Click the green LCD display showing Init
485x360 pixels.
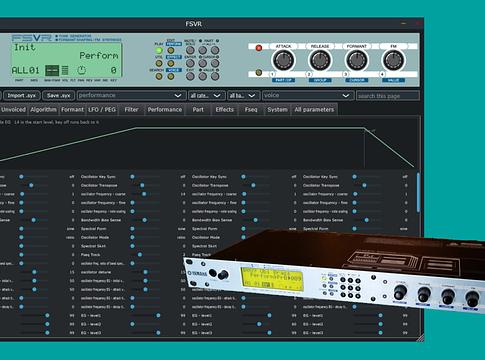pyautogui.click(x=66, y=60)
